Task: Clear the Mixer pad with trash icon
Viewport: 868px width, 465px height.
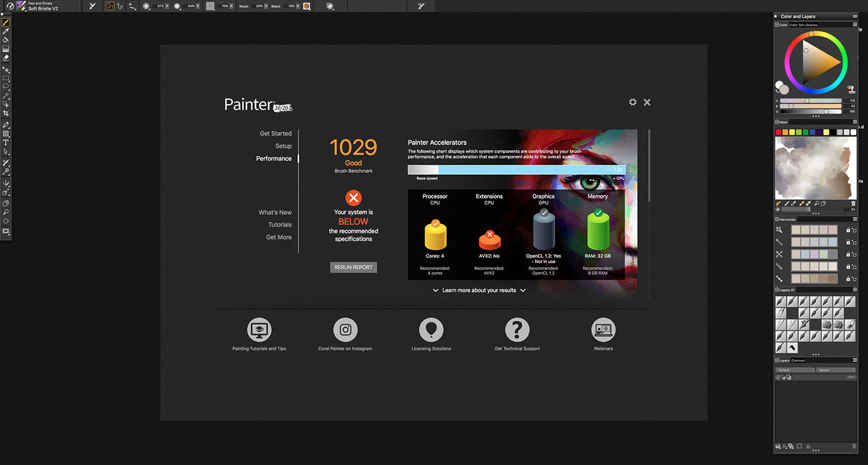Action: (x=853, y=203)
